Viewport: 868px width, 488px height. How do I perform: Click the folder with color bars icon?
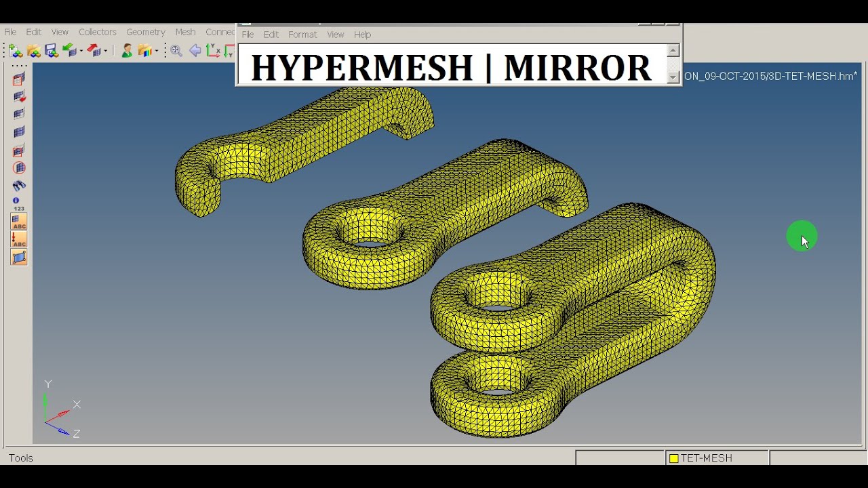click(x=144, y=51)
